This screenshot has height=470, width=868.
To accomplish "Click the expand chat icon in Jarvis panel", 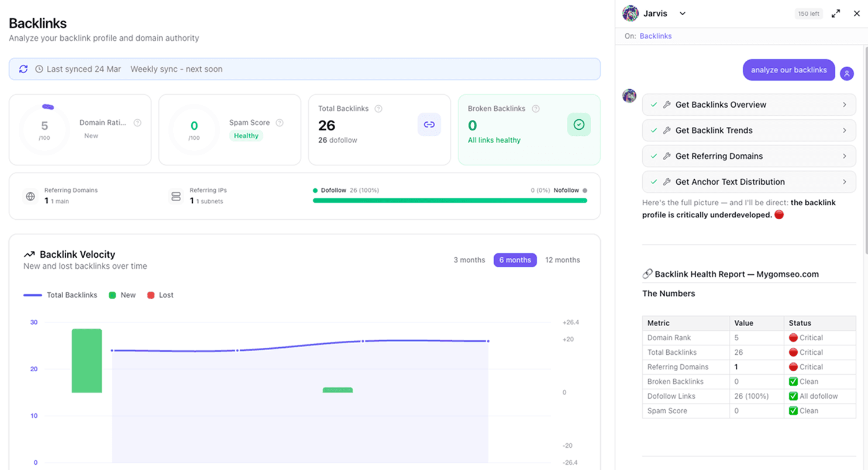I will tap(836, 13).
